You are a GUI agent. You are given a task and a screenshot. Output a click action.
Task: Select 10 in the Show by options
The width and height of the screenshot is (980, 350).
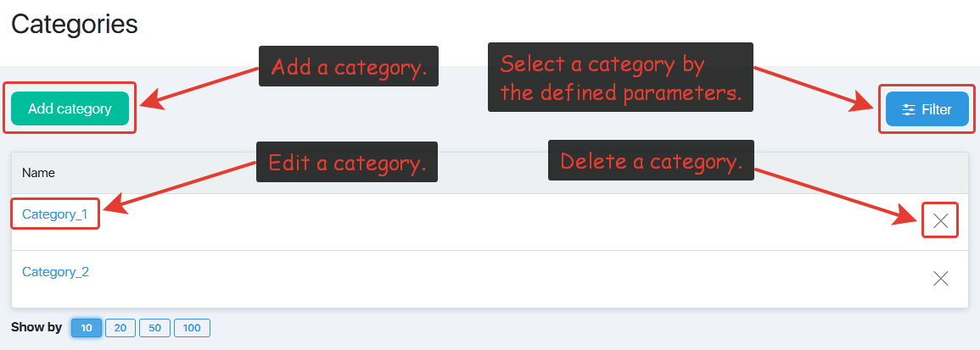pyautogui.click(x=87, y=328)
